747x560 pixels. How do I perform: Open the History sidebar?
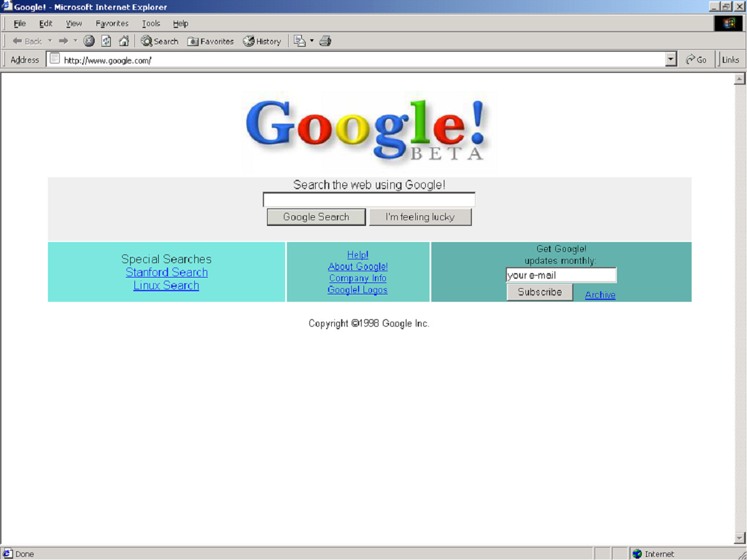coord(262,41)
